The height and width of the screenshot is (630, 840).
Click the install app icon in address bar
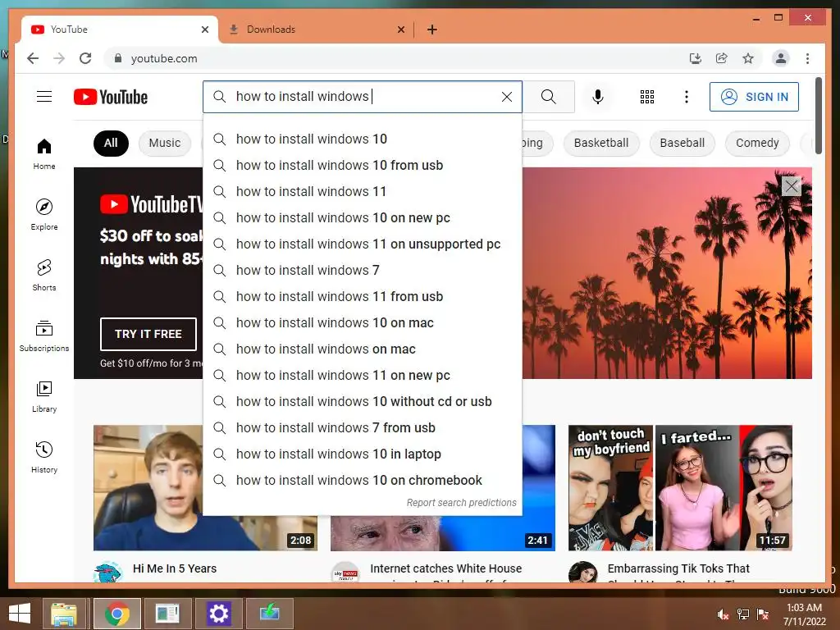tap(695, 58)
